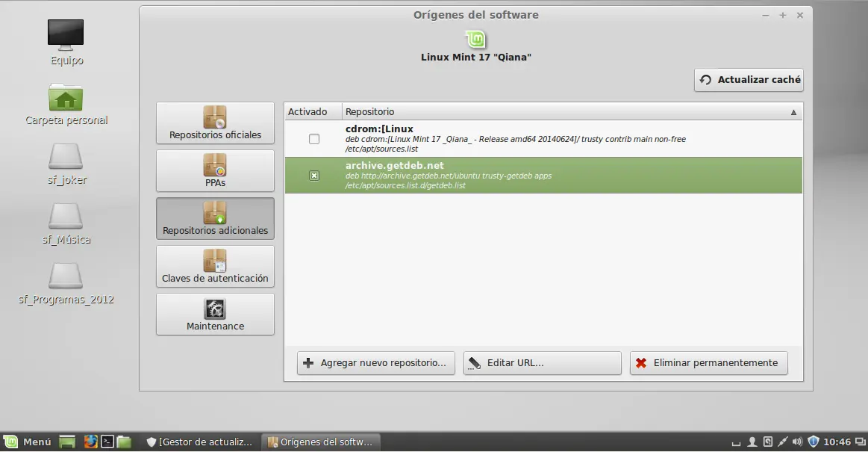Sort by the Repositorio column header
Screen dimensions: 868x452
click(572, 112)
